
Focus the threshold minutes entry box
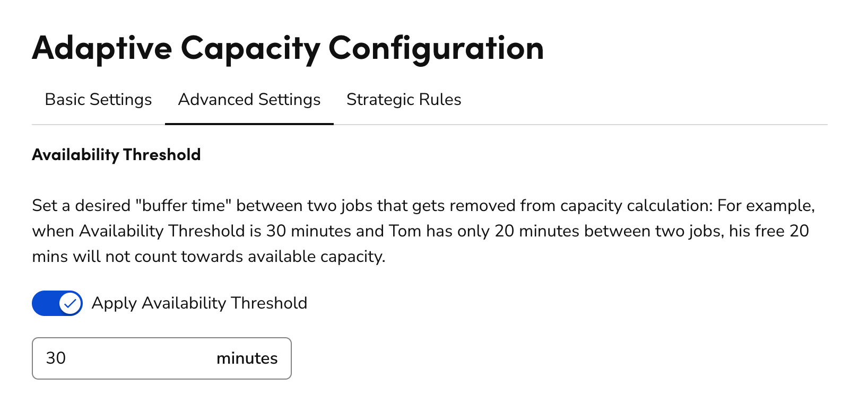point(133,358)
